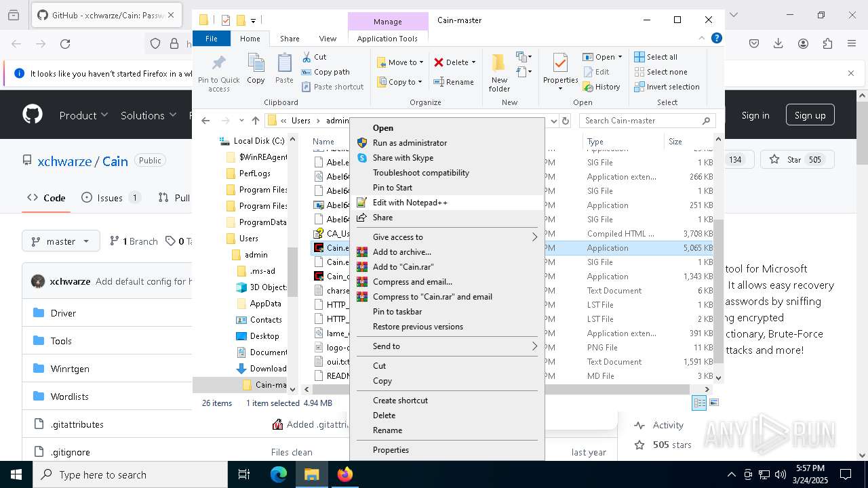Click Paste shortcut in ribbon

tap(332, 87)
